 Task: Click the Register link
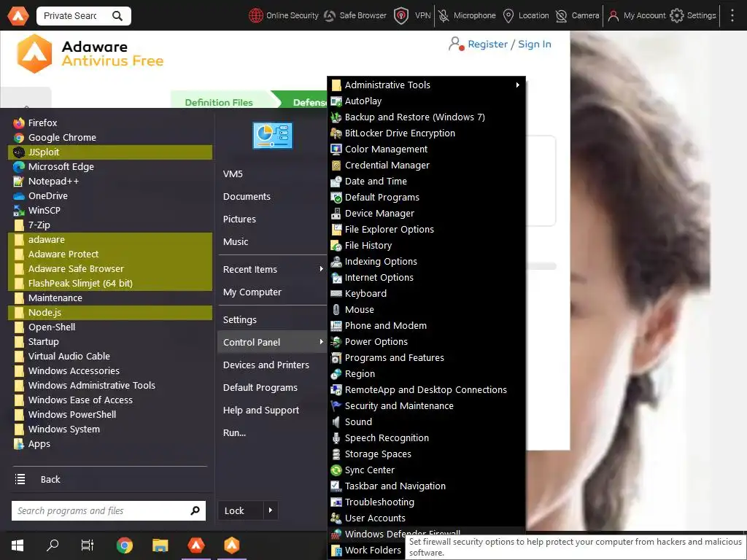tap(487, 44)
